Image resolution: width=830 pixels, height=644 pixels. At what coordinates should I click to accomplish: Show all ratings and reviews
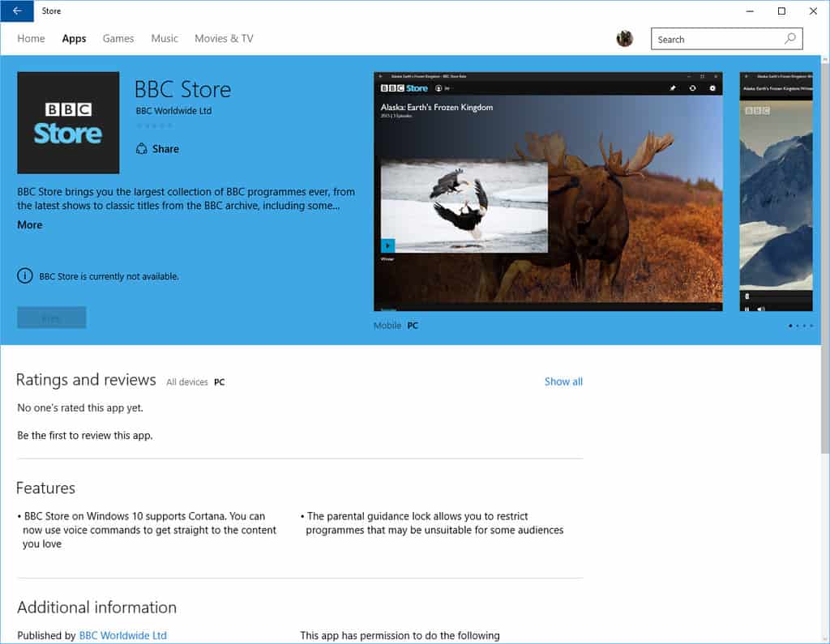click(564, 382)
